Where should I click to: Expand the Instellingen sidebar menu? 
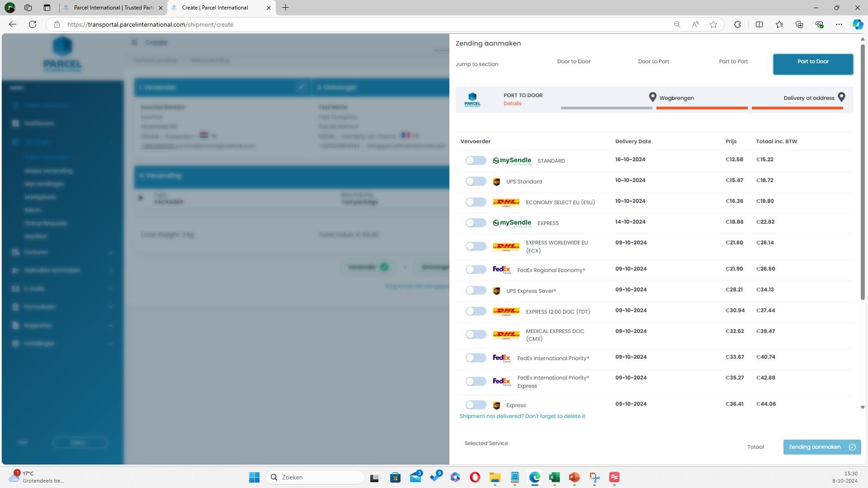pos(62,343)
